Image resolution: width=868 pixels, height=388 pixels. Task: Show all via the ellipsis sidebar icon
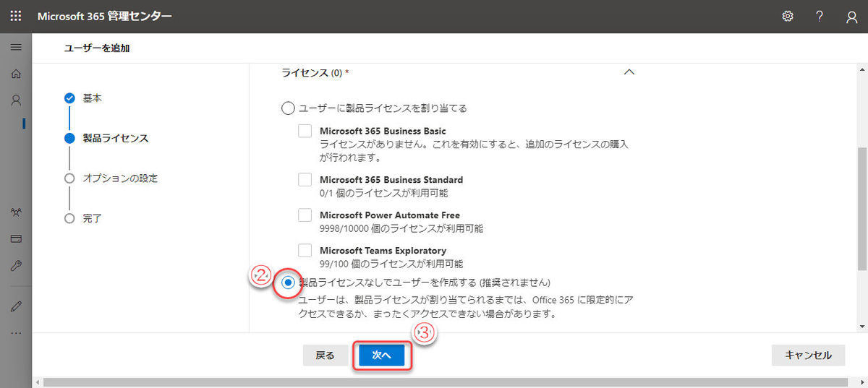tap(16, 333)
